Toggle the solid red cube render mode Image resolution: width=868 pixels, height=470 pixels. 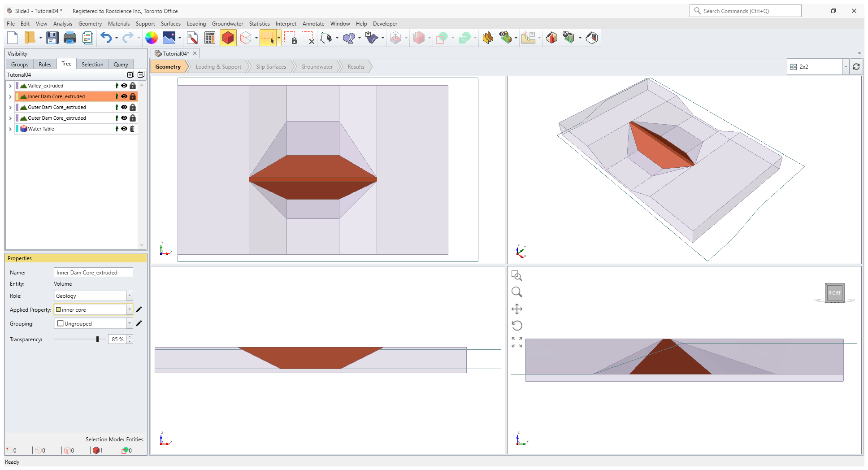228,38
